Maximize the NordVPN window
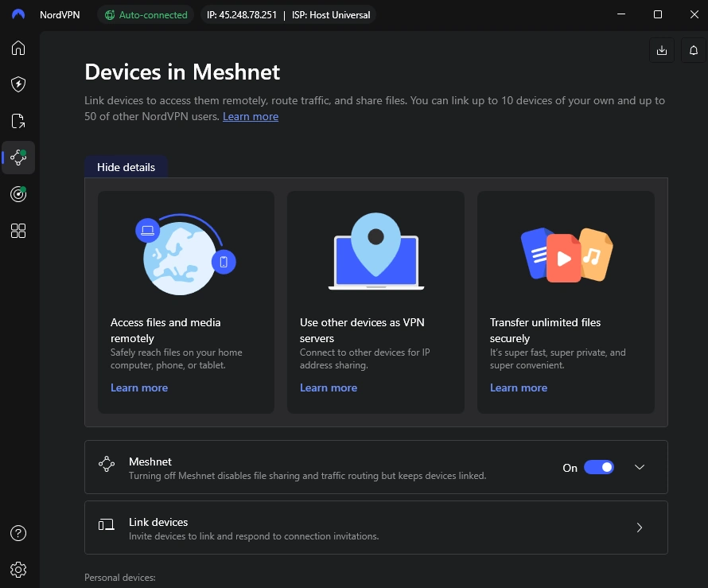 658,14
